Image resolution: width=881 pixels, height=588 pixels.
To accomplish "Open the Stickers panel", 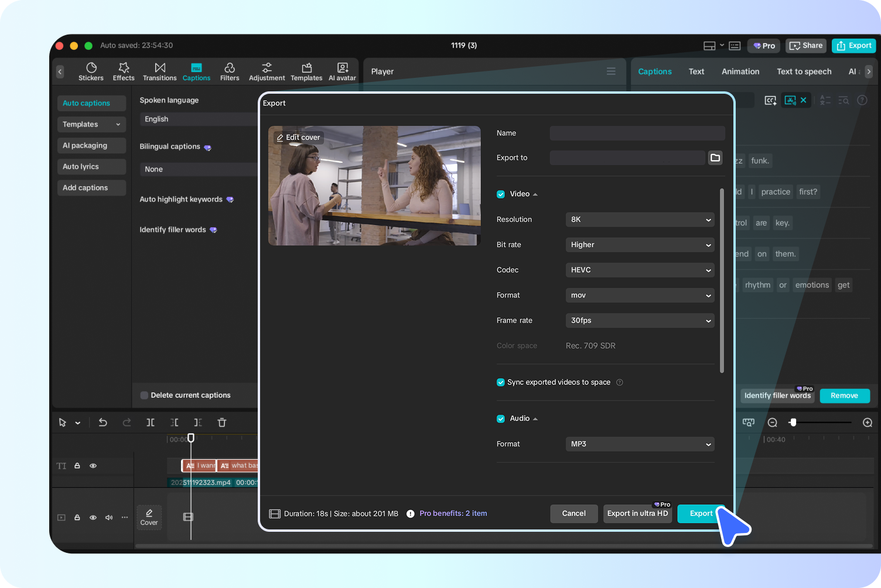I will click(91, 71).
